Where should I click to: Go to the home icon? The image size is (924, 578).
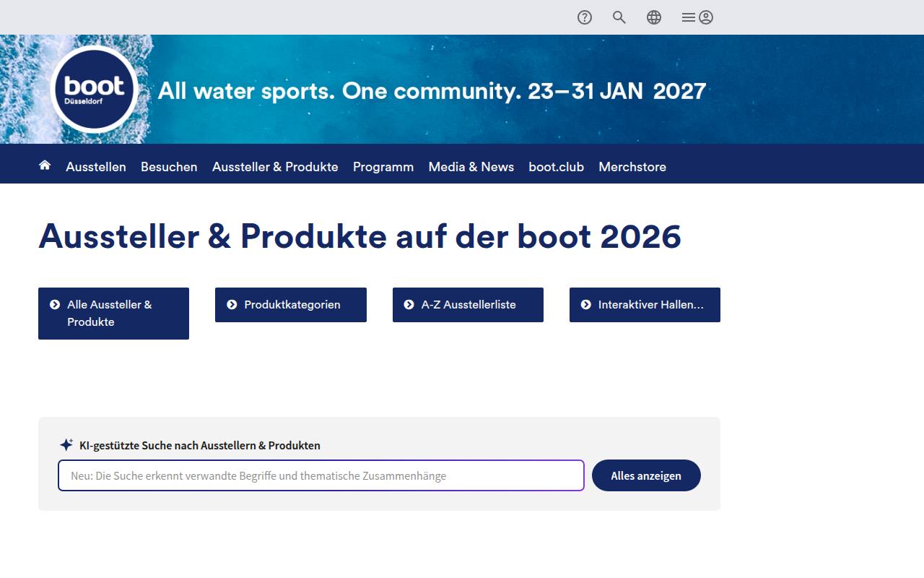point(45,165)
